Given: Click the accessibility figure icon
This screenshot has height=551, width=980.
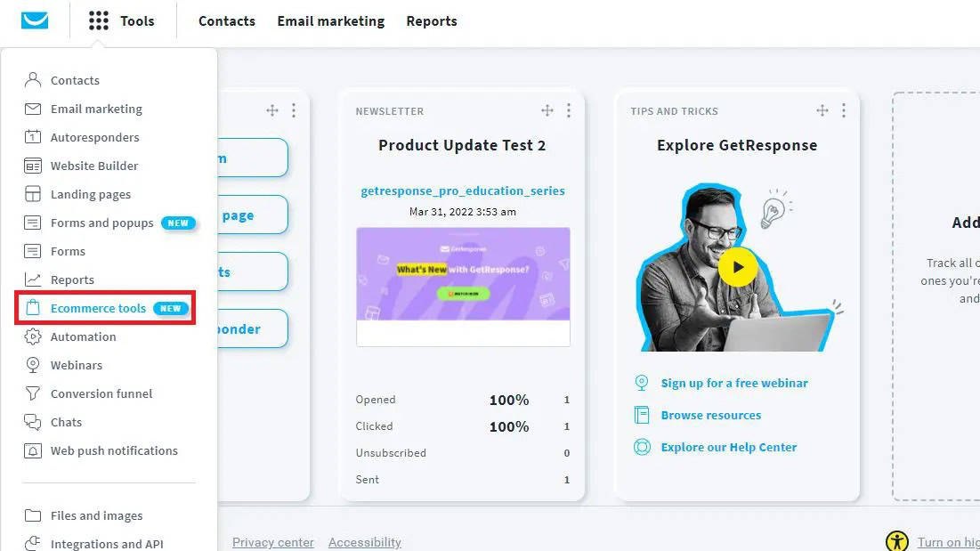Looking at the screenshot, I should 897,541.
